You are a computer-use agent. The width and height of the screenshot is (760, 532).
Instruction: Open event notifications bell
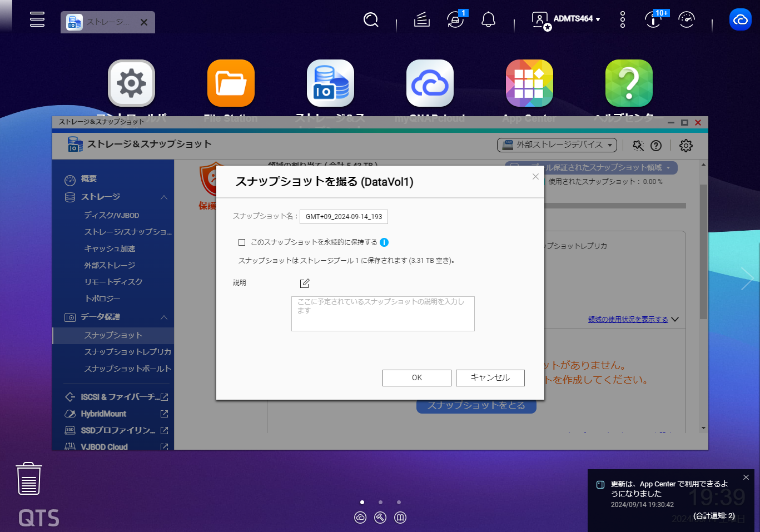coord(488,20)
